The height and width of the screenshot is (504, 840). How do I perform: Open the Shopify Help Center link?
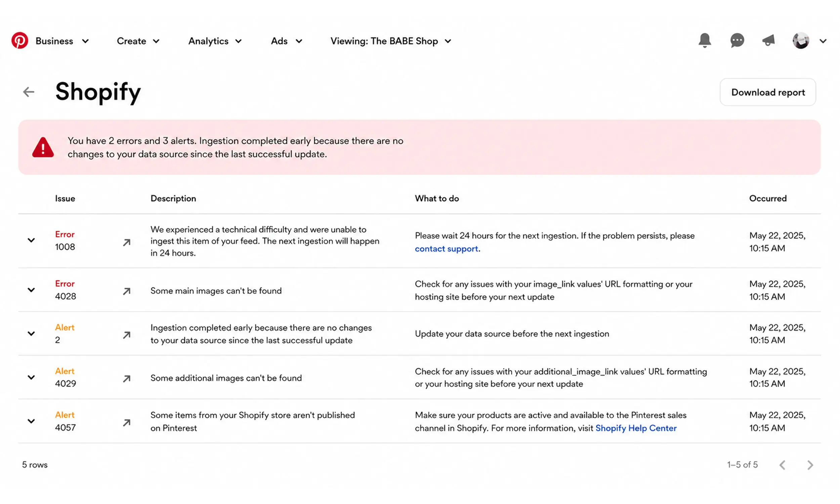point(636,428)
